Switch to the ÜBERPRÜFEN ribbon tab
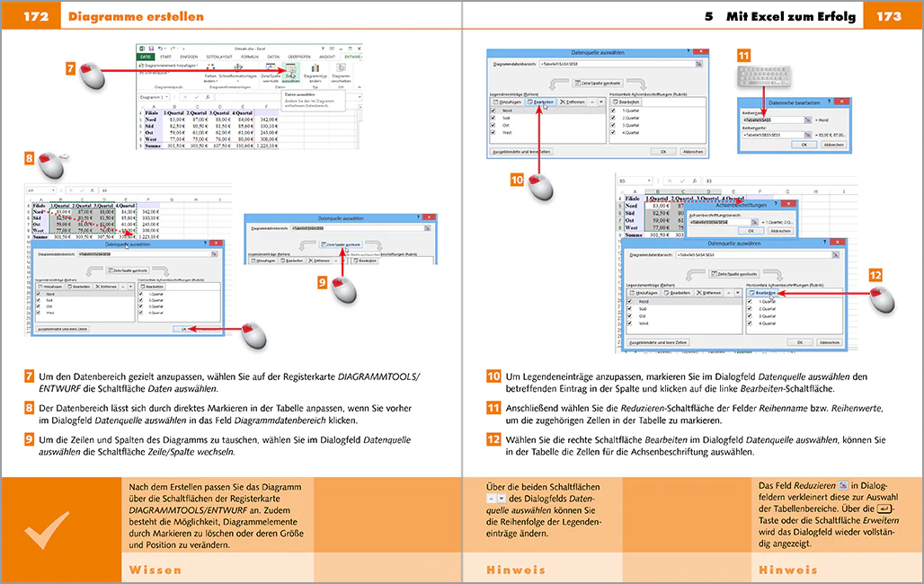This screenshot has height=584, width=924. click(298, 57)
